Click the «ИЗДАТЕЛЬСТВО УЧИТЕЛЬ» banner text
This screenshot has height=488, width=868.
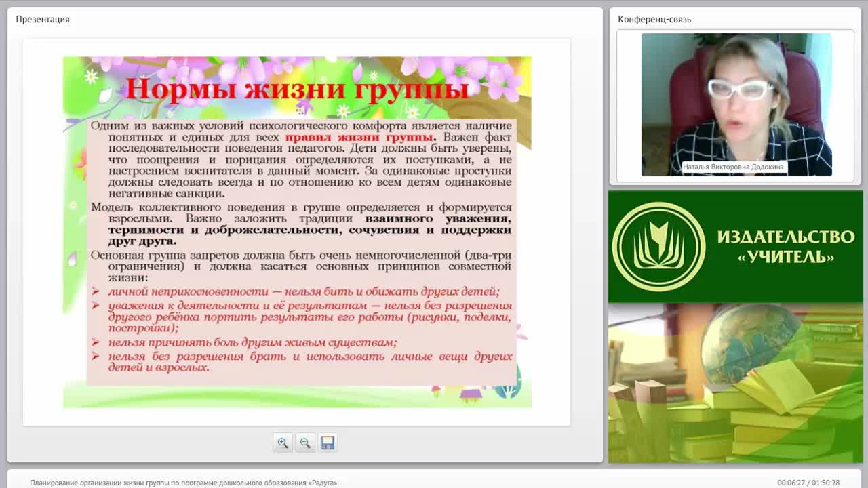(x=785, y=246)
